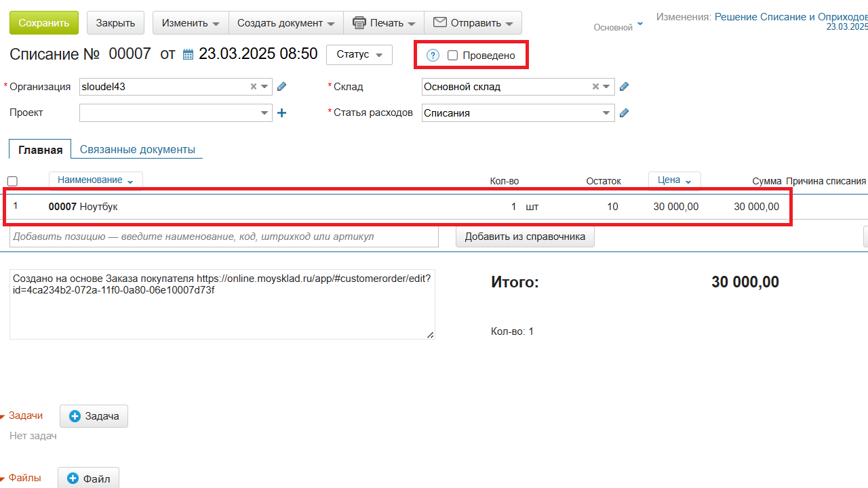Switch to the Связанные документы tab
The image size is (868, 488).
point(137,149)
